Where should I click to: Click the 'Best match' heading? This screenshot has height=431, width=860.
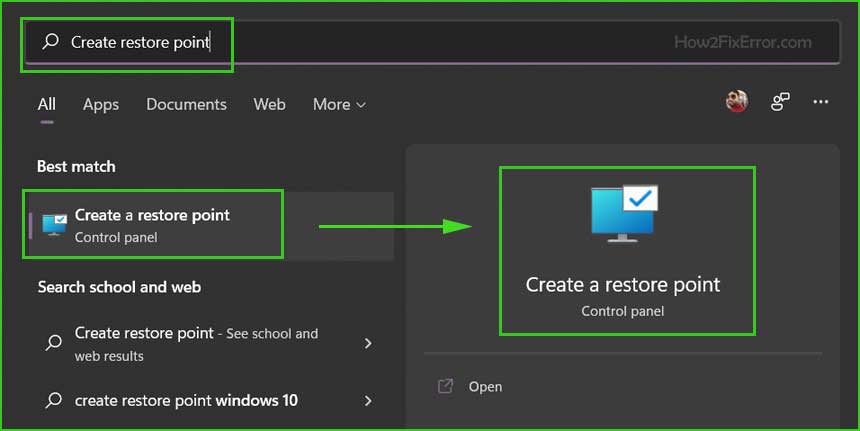[x=76, y=167]
